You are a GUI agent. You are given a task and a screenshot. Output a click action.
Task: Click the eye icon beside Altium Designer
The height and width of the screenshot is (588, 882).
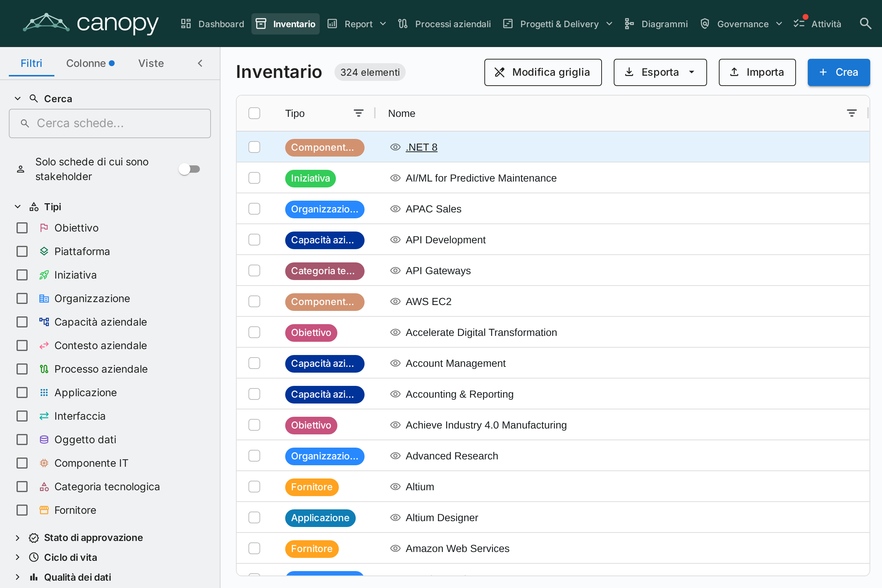click(x=395, y=517)
